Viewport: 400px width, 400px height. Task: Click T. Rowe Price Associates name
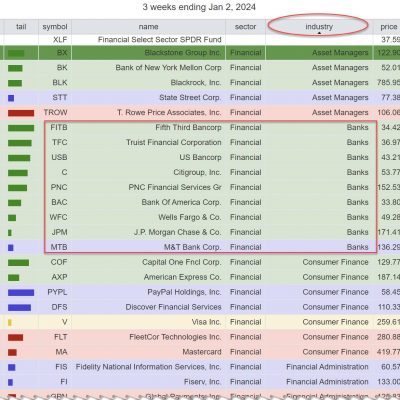pos(169,113)
